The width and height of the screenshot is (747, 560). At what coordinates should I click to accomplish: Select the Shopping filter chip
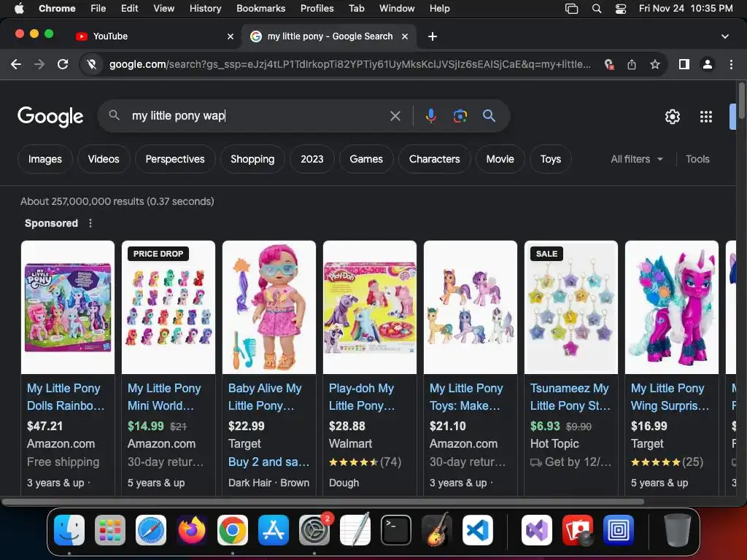click(252, 159)
